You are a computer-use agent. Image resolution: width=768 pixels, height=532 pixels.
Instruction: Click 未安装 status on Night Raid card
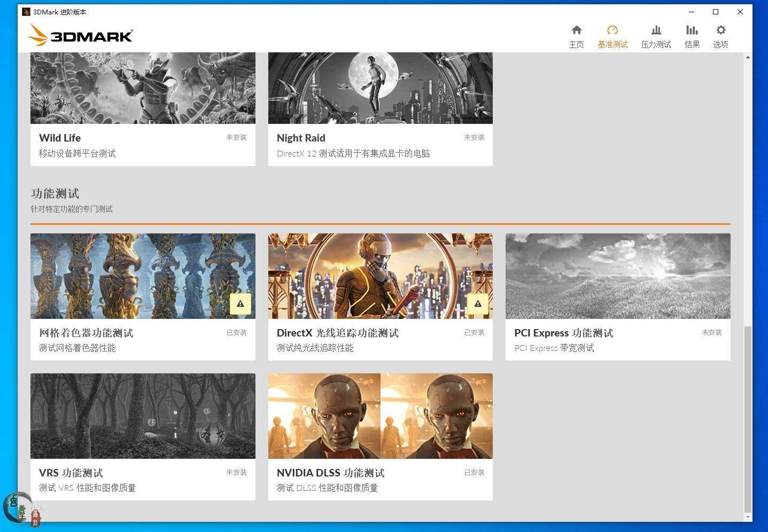(x=474, y=137)
